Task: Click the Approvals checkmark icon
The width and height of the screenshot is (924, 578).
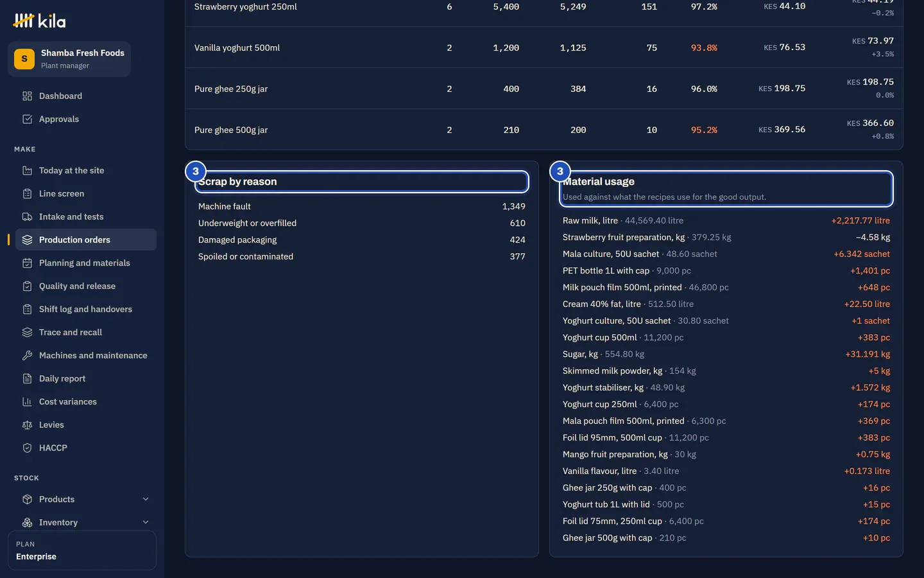Action: (27, 119)
